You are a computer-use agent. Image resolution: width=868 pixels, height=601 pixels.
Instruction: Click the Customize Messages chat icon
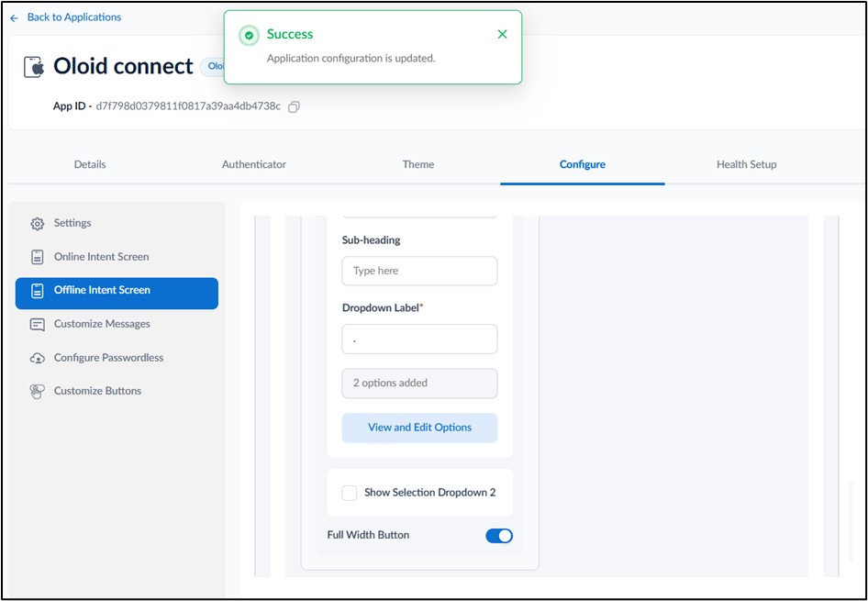37,325
